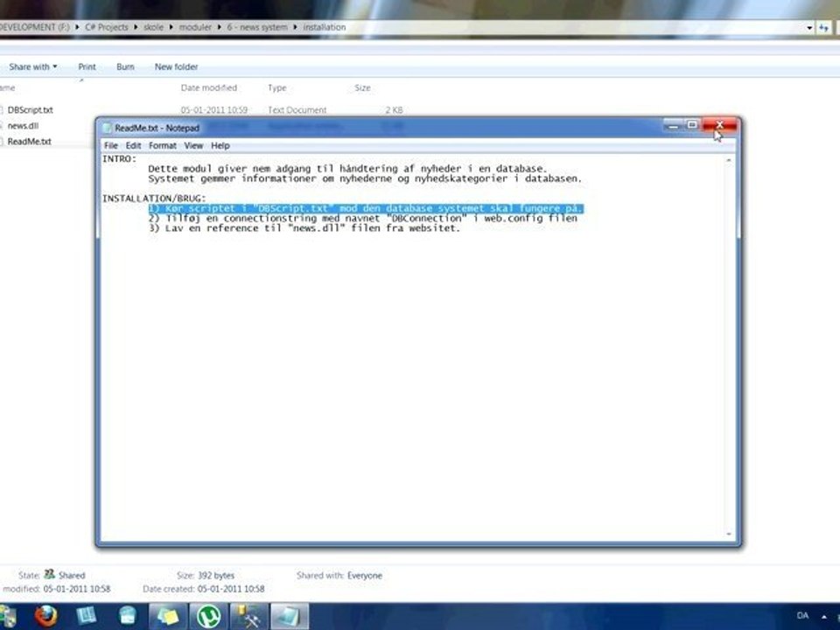Select news.dll file in Explorer
The width and height of the screenshot is (840, 630).
pyautogui.click(x=23, y=126)
